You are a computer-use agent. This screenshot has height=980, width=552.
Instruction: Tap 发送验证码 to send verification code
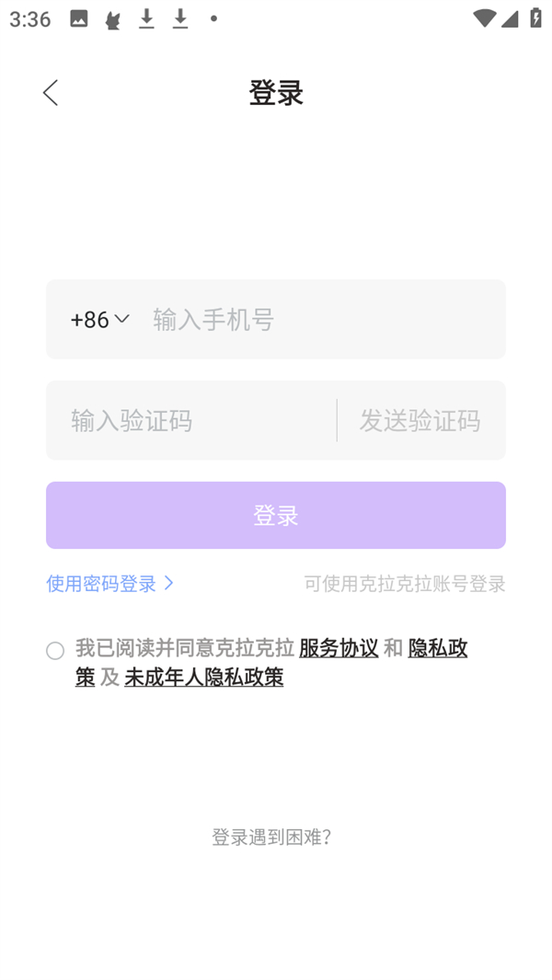(421, 420)
